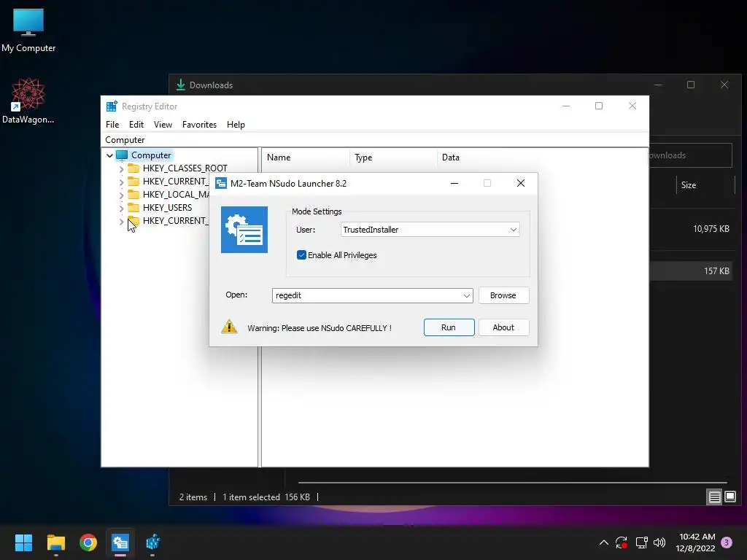Select the HKEY_USERS tree label

167,208
